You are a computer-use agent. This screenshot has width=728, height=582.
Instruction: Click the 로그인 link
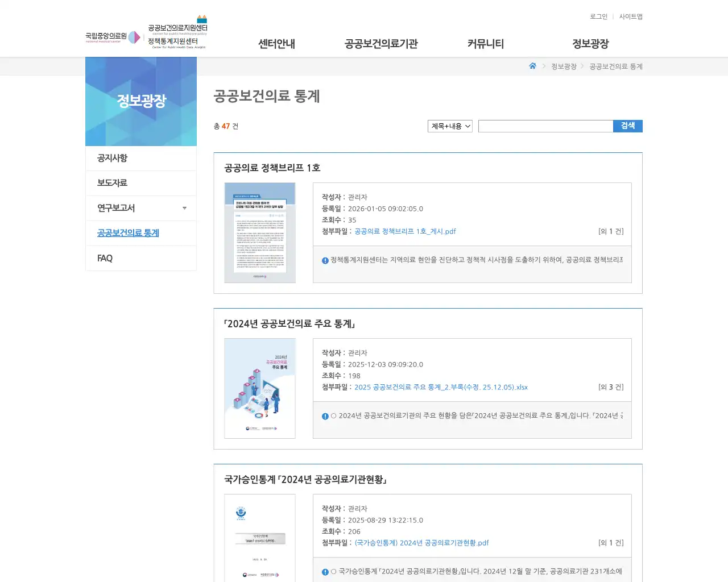[x=598, y=16]
